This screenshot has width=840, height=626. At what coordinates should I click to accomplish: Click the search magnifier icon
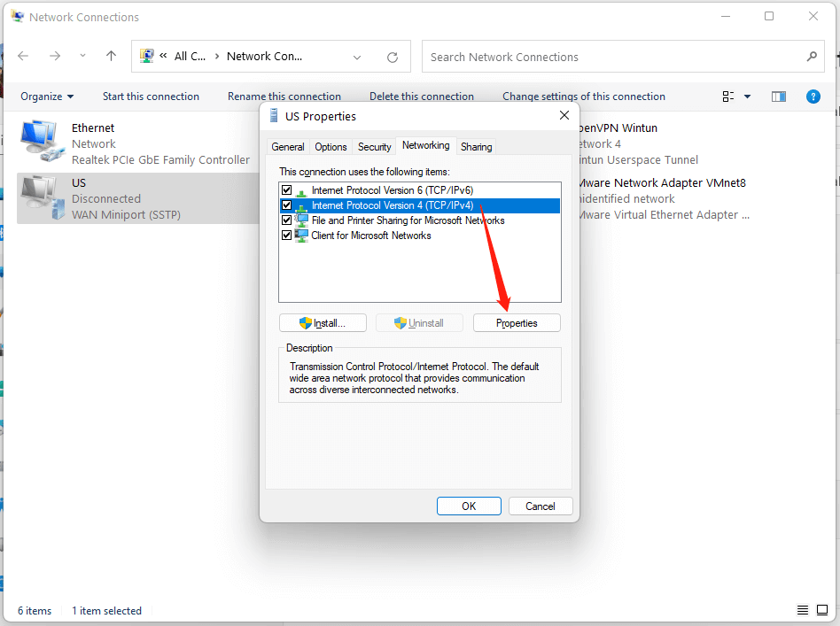(812, 57)
